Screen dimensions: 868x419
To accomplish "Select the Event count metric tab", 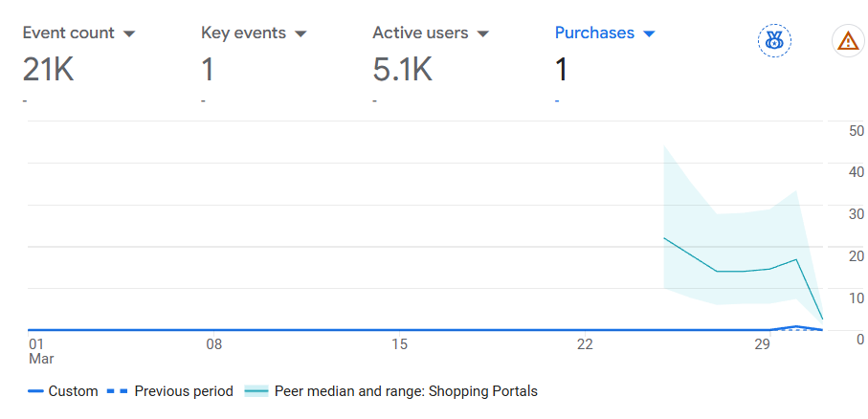I will tap(79, 61).
